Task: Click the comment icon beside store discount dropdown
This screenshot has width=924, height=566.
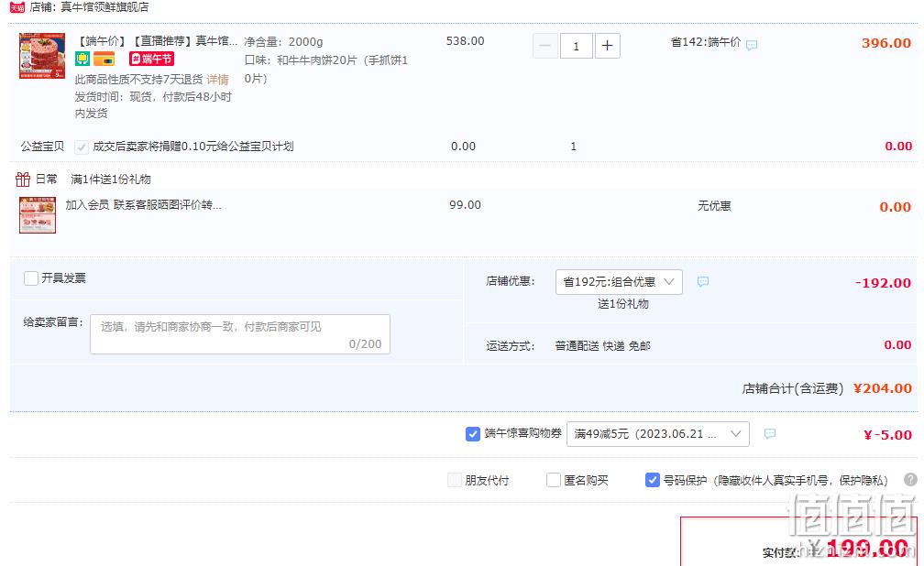Action: point(702,281)
